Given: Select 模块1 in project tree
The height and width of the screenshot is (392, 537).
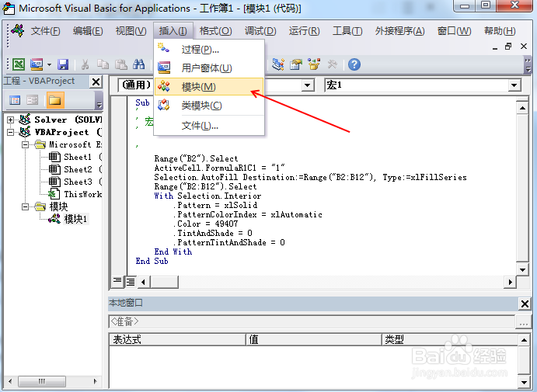Looking at the screenshot, I should point(75,219).
